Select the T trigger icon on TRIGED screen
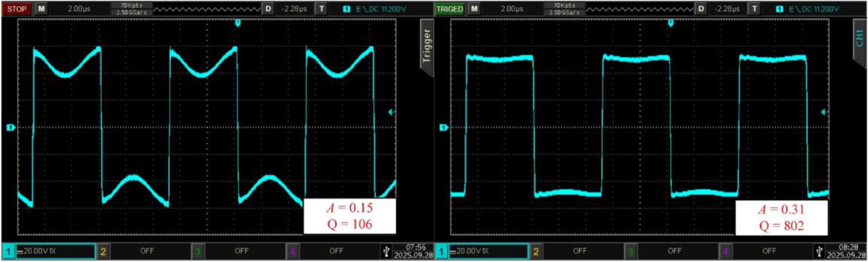868x262 pixels. click(754, 9)
